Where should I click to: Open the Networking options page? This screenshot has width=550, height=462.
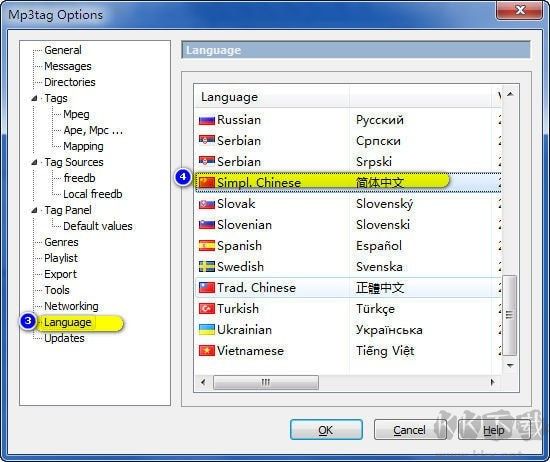(71, 306)
